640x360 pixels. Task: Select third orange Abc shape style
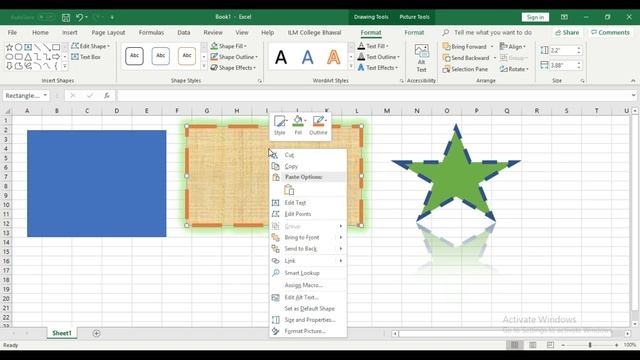tap(187, 56)
